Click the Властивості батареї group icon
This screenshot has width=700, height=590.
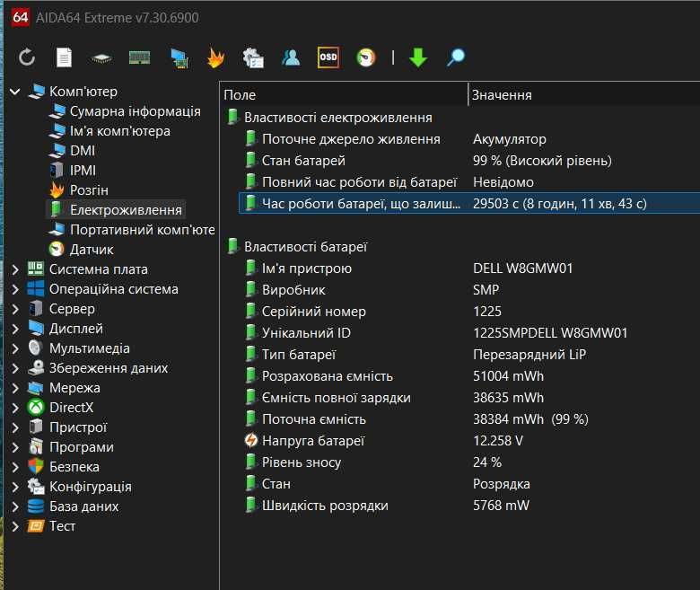pos(232,246)
